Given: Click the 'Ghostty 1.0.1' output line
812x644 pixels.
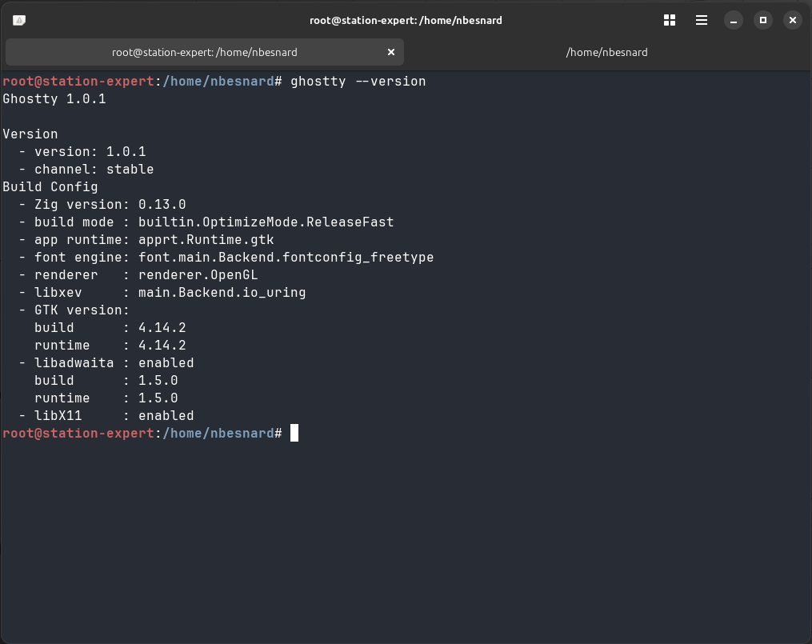Looking at the screenshot, I should point(54,99).
